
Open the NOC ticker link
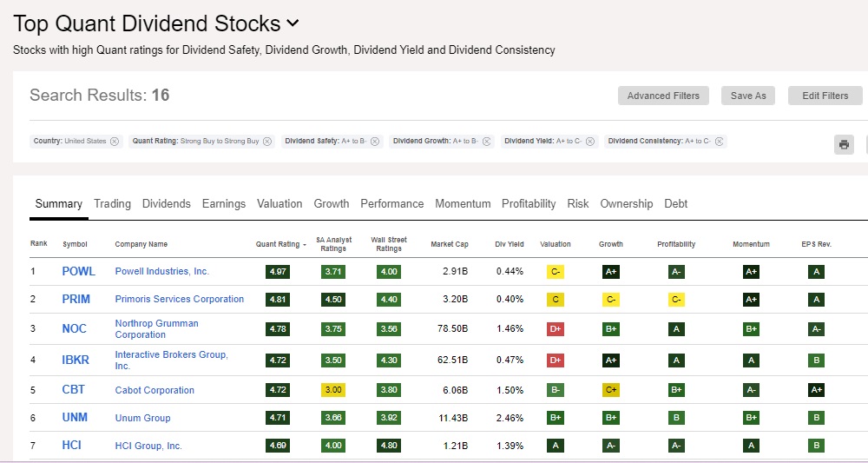pos(74,329)
